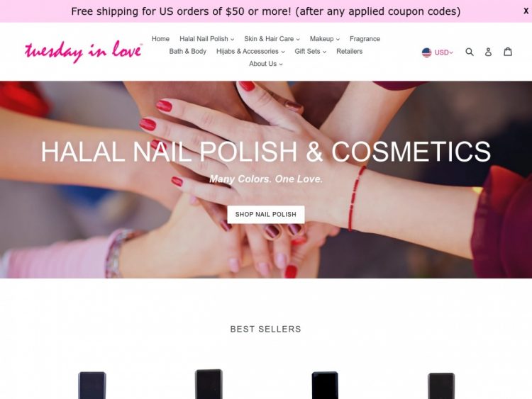Viewport: 532px width, 399px height.
Task: Open the Gift Sets dropdown
Action: (x=311, y=52)
